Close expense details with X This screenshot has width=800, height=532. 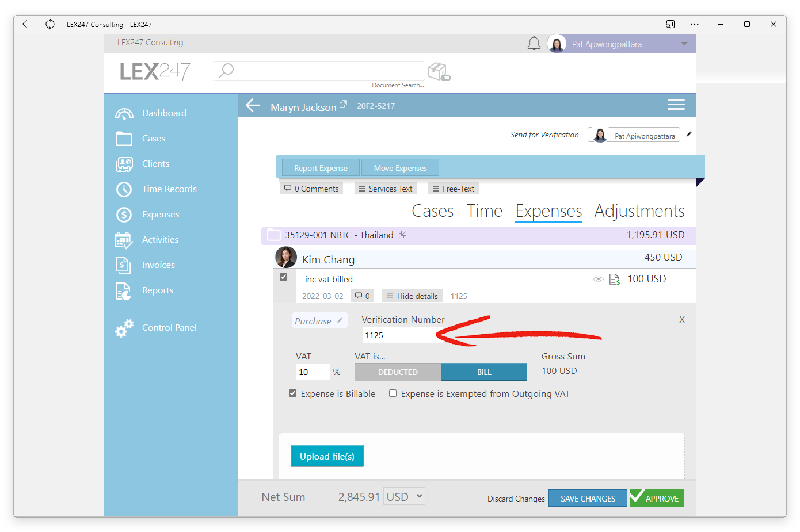coord(682,320)
